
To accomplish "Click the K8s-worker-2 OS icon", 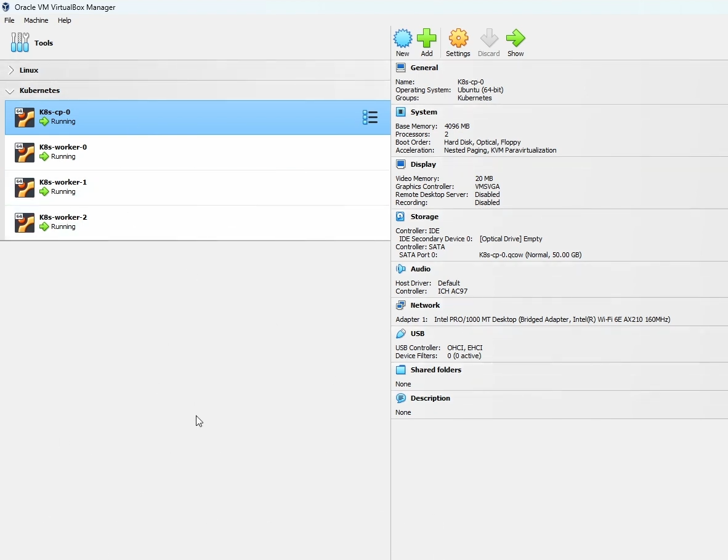I will click(x=25, y=223).
